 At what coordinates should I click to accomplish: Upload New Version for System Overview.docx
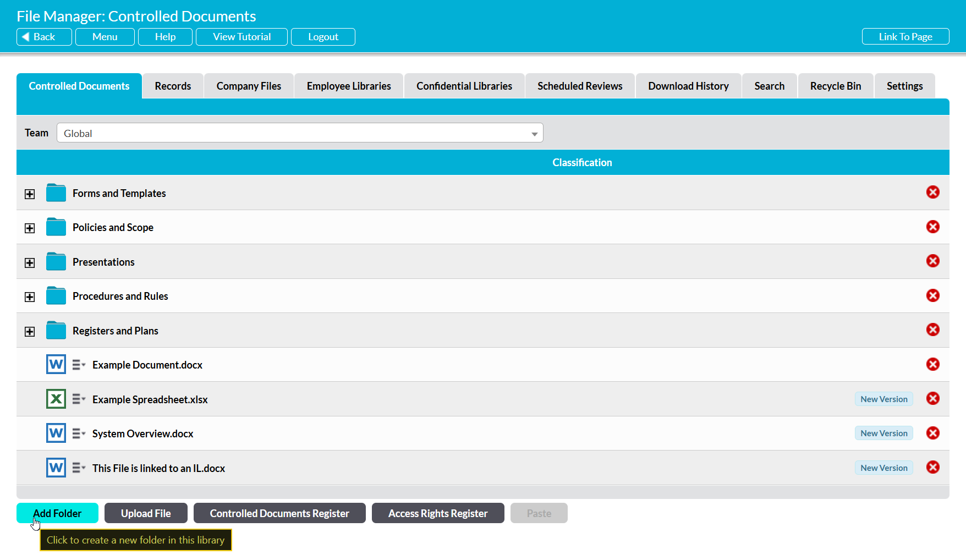tap(883, 433)
